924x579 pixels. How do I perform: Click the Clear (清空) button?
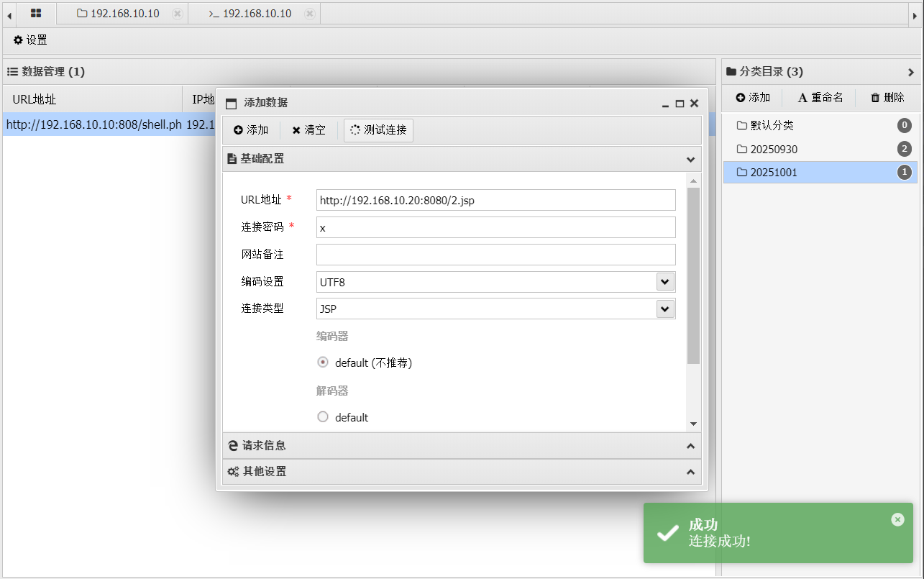308,130
